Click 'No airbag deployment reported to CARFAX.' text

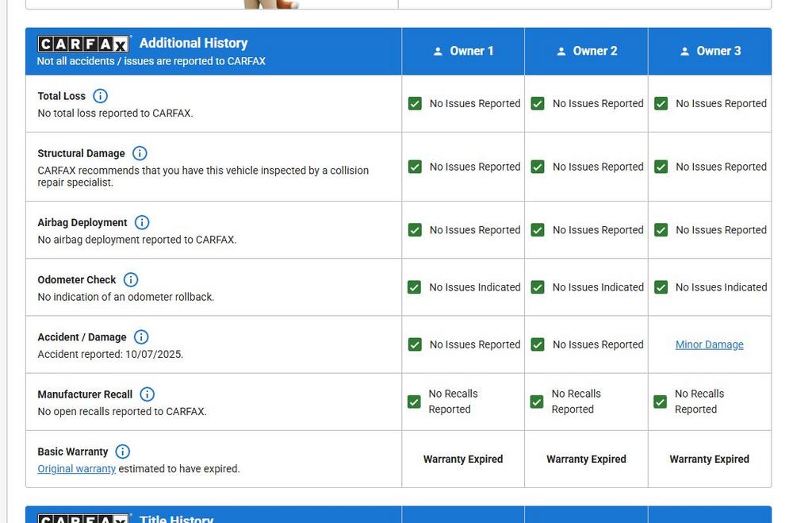pyautogui.click(x=136, y=240)
